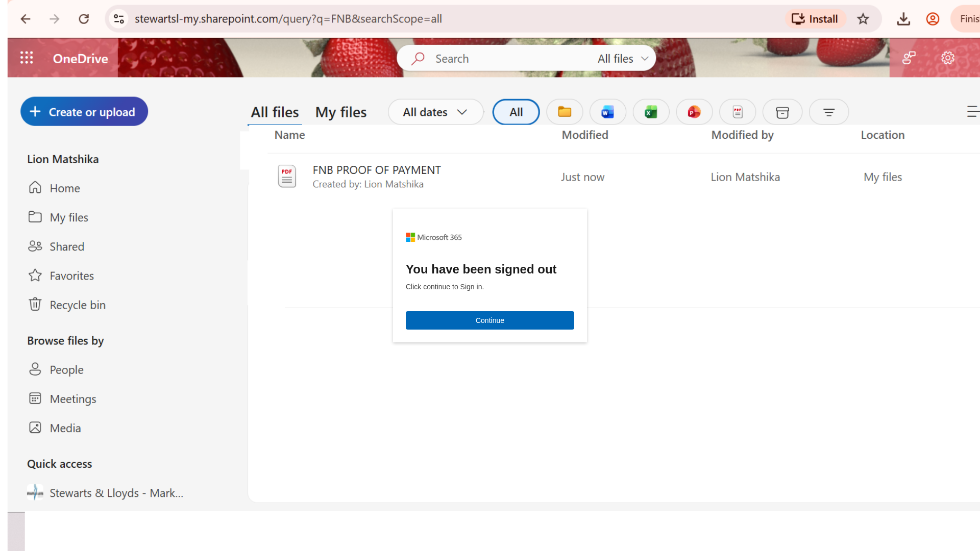Click the Just now modified cell
Viewport: 980px width, 551px height.
(x=582, y=177)
